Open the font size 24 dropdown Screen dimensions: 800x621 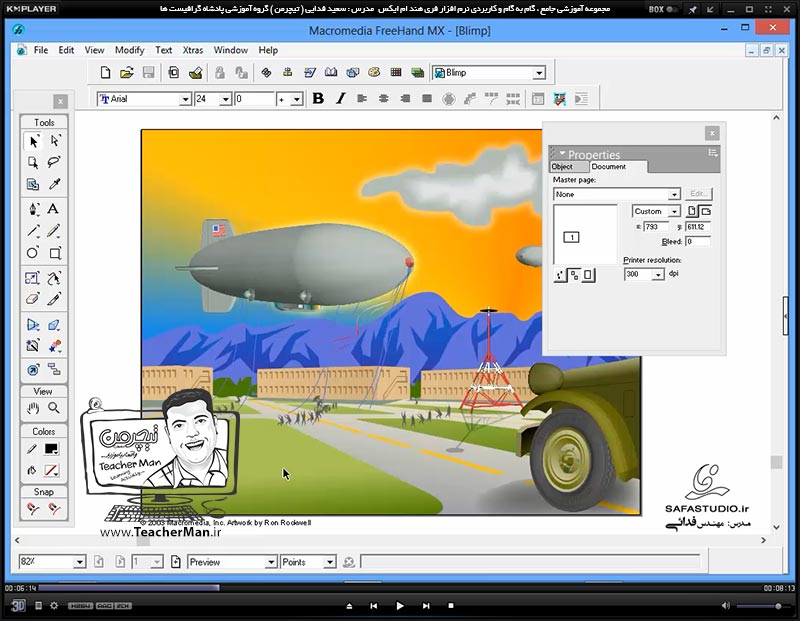pyautogui.click(x=226, y=99)
